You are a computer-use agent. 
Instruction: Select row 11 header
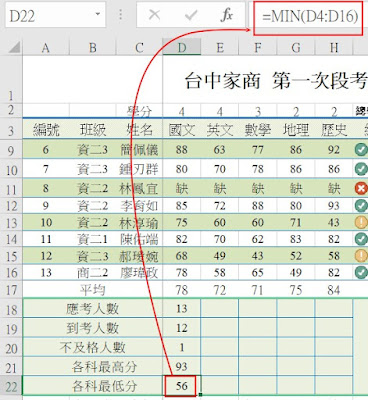[11, 189]
